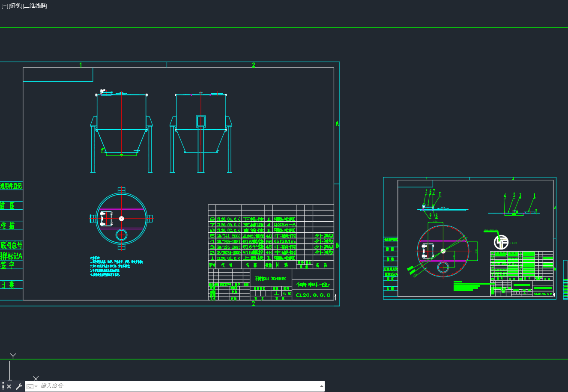The image size is (568, 392).
Task: Select the GB/T41-2000 code in row 5
Action: tap(228, 236)
